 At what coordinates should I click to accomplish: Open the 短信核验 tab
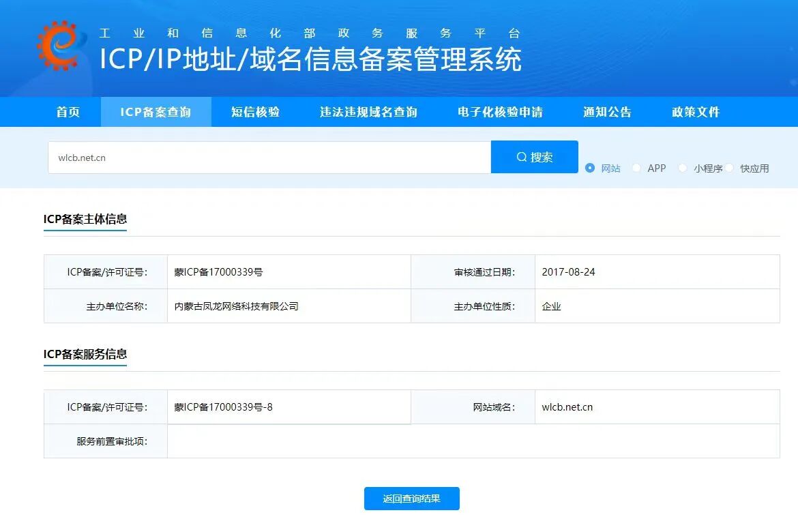click(x=256, y=112)
